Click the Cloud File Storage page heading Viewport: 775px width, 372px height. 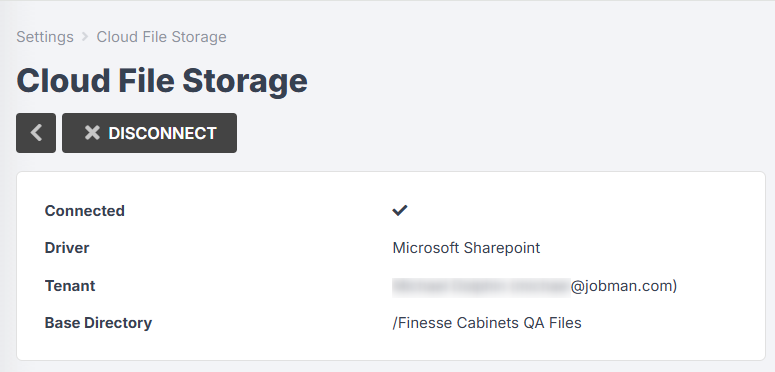[162, 81]
